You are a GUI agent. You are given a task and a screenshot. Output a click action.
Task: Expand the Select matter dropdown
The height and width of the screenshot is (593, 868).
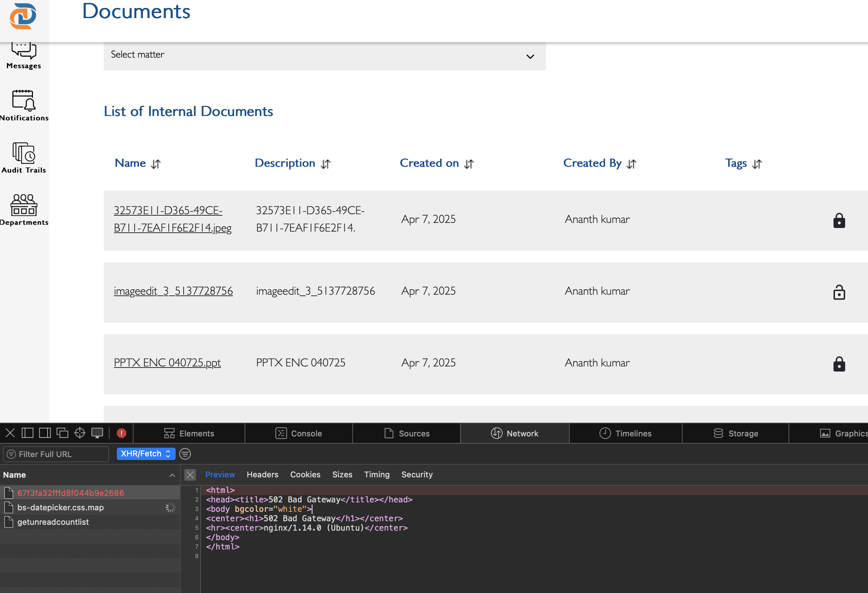point(530,57)
